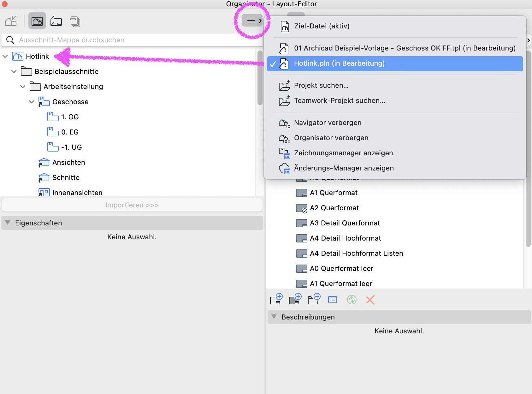Select the A2 Querformat master layout
Screen dimensions: 532x394
[328, 208]
